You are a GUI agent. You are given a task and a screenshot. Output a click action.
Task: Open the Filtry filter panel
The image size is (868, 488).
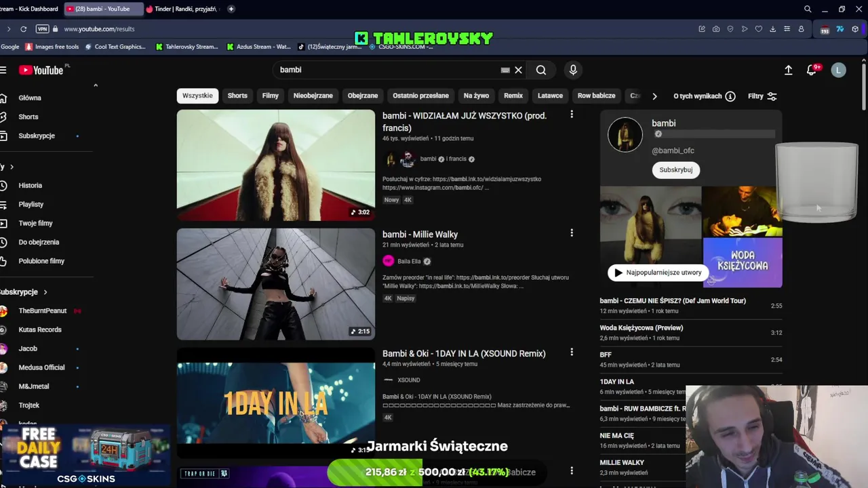coord(762,96)
